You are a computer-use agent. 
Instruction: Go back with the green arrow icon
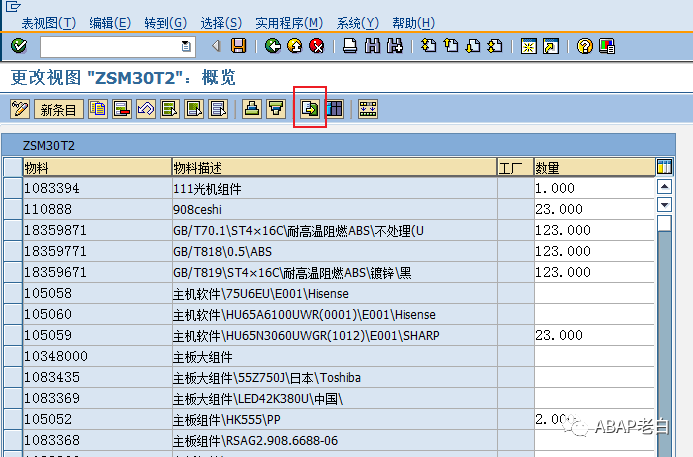[273, 46]
